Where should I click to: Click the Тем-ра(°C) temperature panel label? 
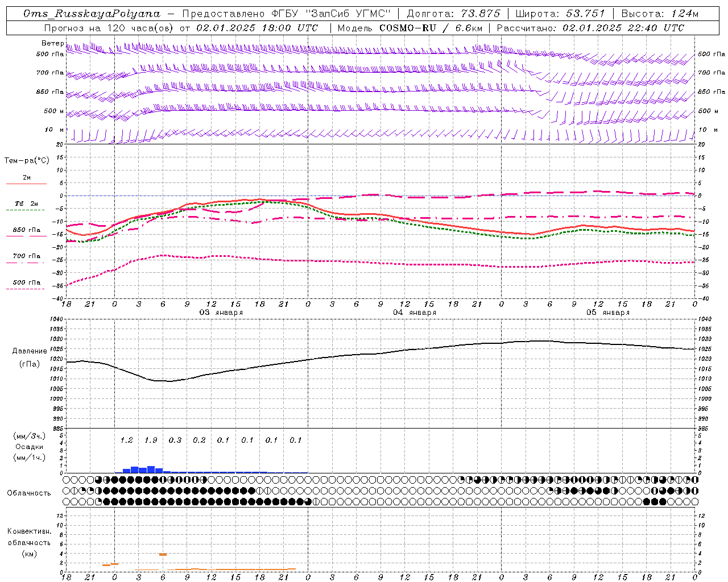(27, 161)
